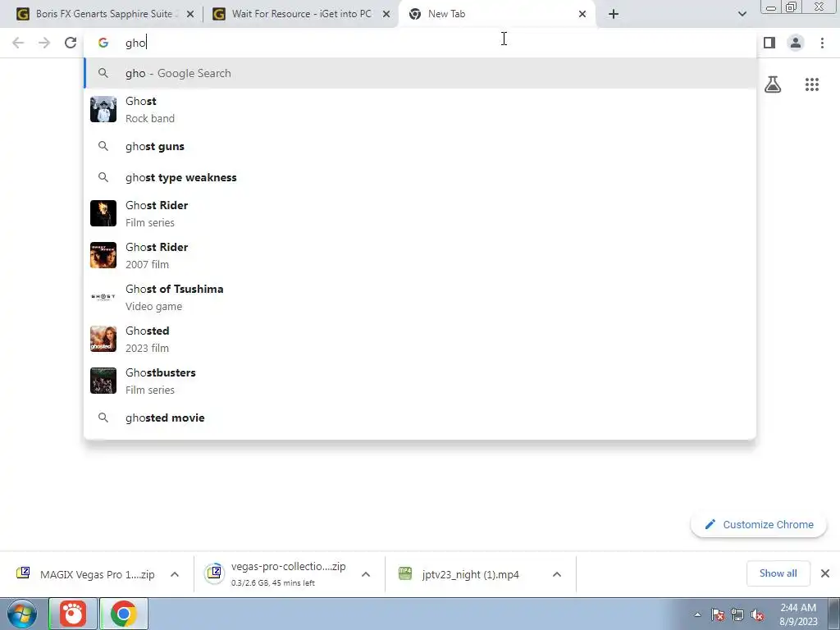Screen dimensions: 840x630
Task: Click the Google G icon in address bar
Action: click(103, 43)
